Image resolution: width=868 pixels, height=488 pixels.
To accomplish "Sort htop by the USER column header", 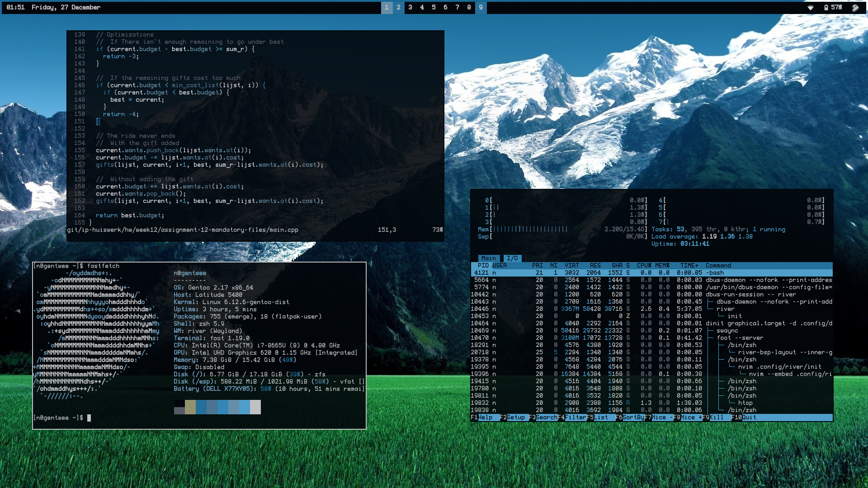I will coord(500,266).
